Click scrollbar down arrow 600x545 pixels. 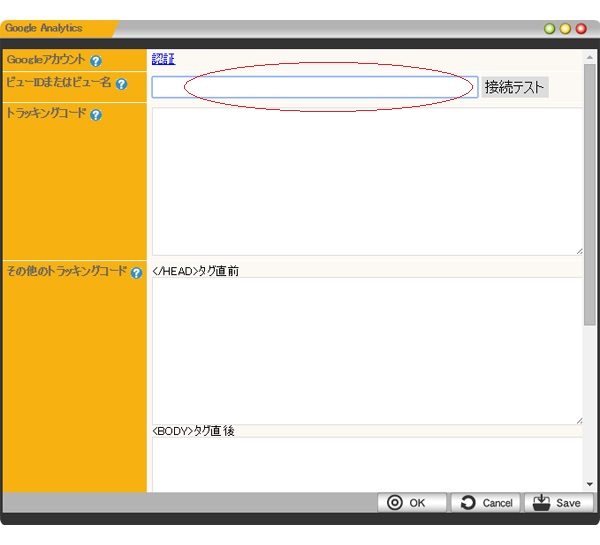coord(590,484)
